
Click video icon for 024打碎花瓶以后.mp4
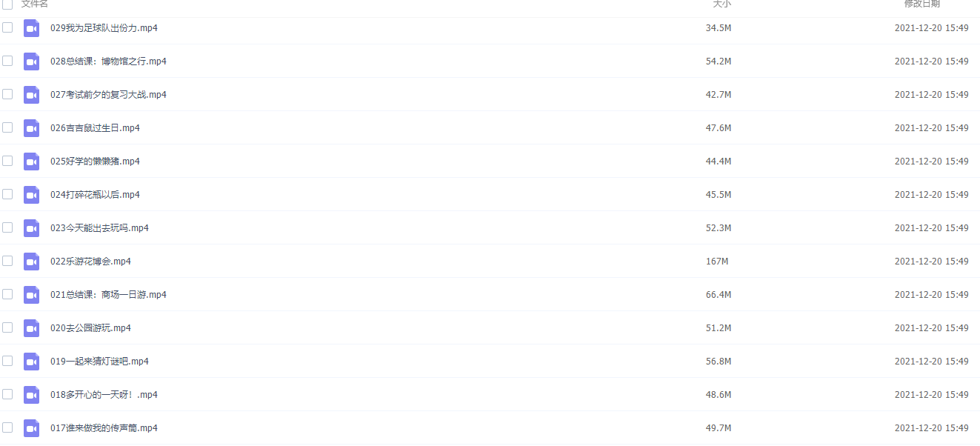tap(31, 195)
